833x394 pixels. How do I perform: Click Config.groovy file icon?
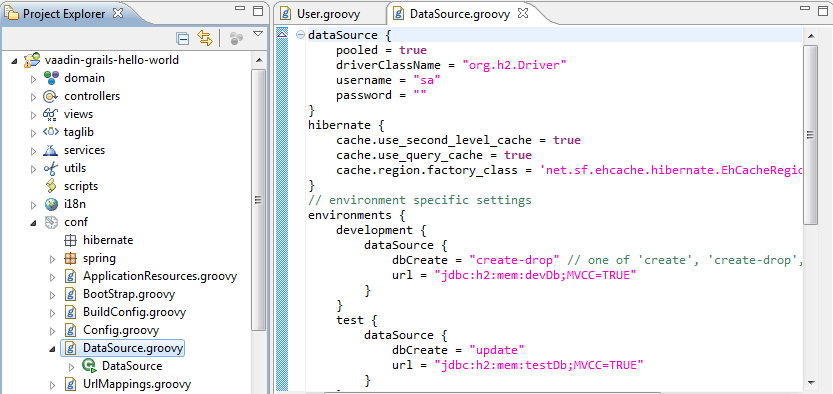pyautogui.click(x=70, y=330)
